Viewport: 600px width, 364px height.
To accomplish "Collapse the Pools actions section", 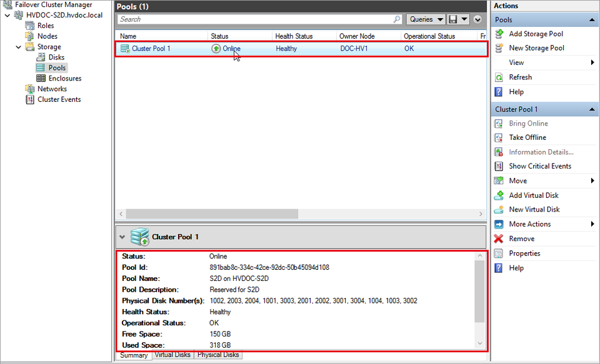I will pyautogui.click(x=592, y=20).
